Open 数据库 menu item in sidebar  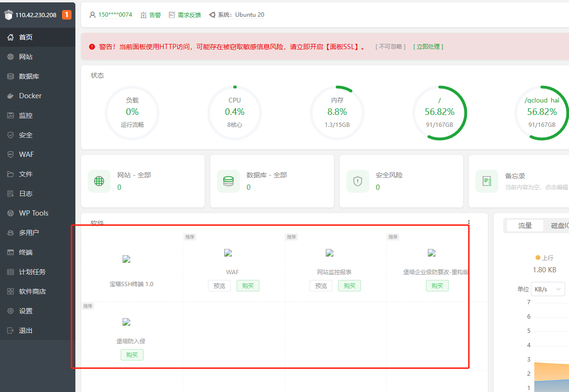38,76
